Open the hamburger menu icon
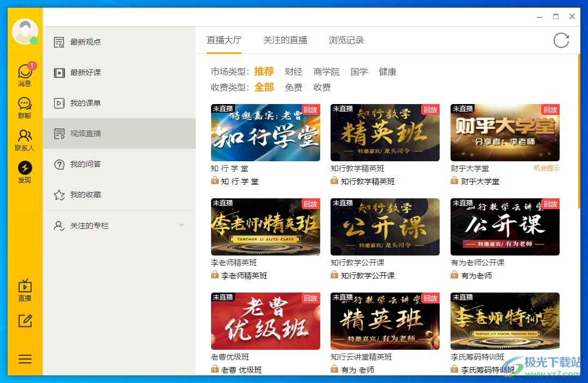The image size is (588, 383). 25,359
